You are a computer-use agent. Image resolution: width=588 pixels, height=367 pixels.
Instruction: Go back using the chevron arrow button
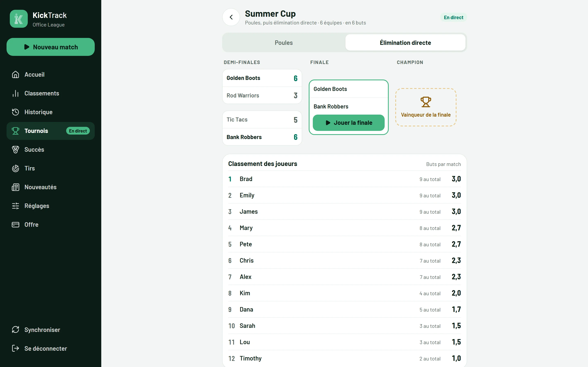click(231, 17)
